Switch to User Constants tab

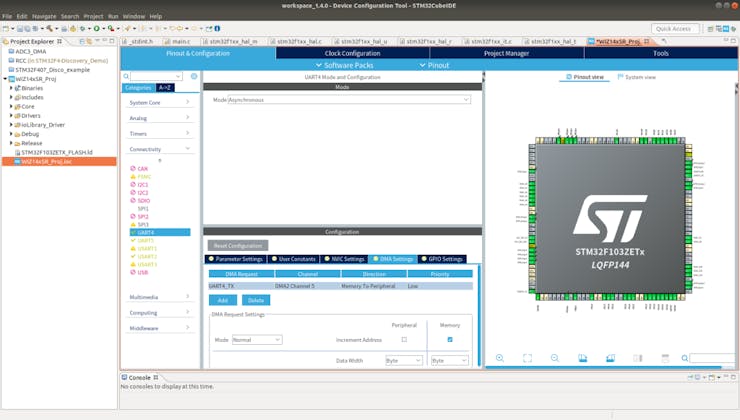(293, 259)
